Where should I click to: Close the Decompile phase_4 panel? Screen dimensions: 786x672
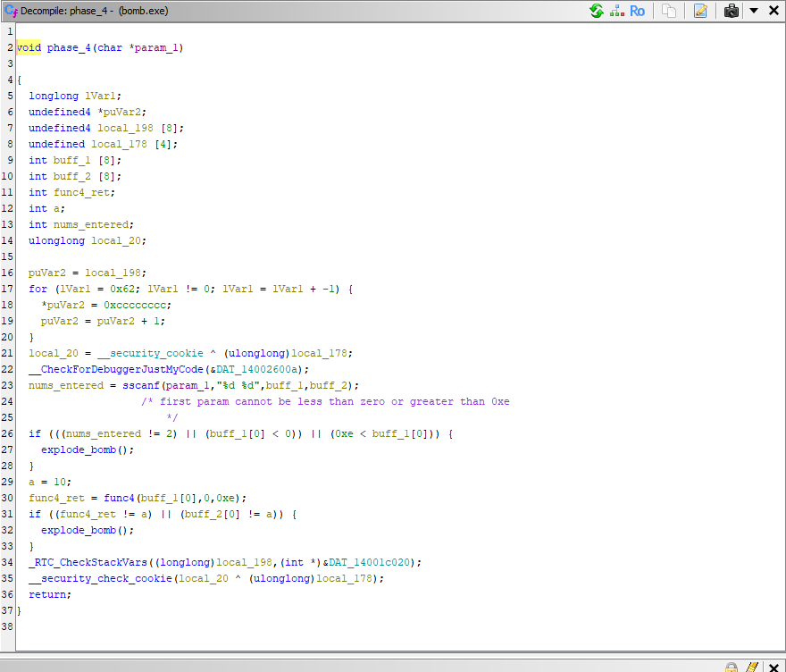click(x=773, y=11)
